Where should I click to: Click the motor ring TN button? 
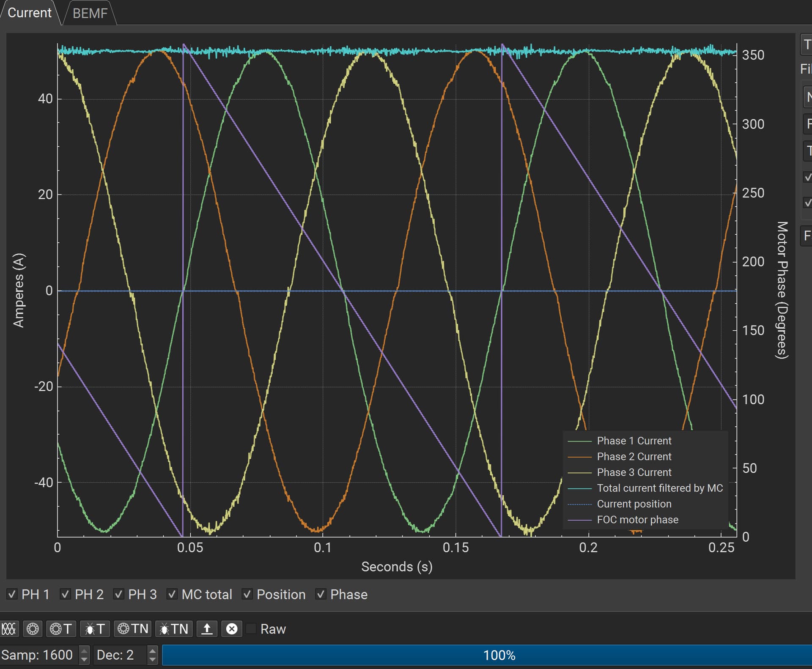click(x=133, y=629)
